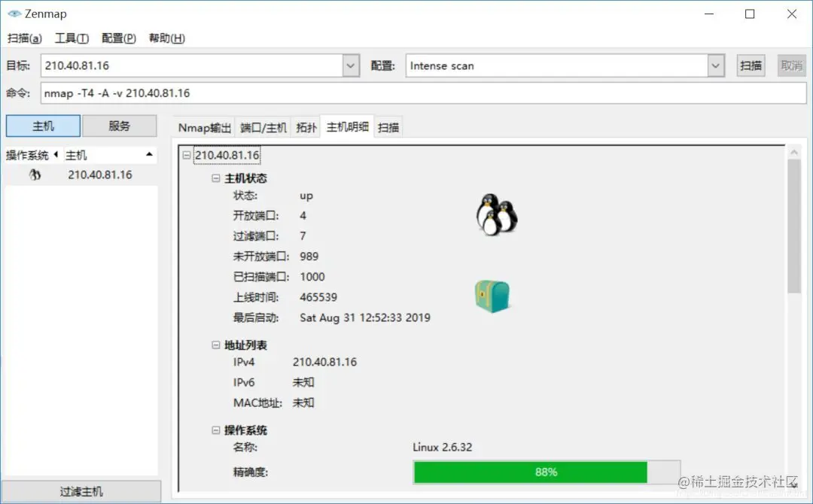Collapse the 操作系统 section
This screenshot has width=813, height=504.
216,430
